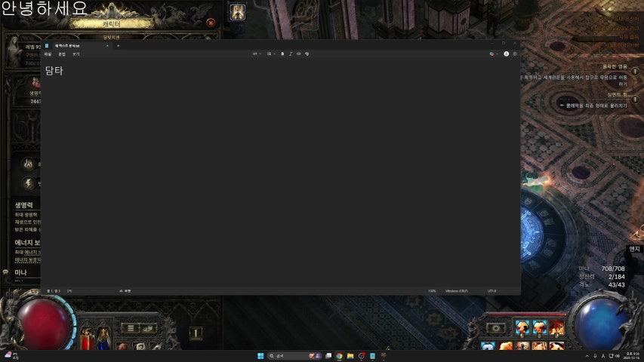Click the blue mana globe in game

pyautogui.click(x=600, y=324)
